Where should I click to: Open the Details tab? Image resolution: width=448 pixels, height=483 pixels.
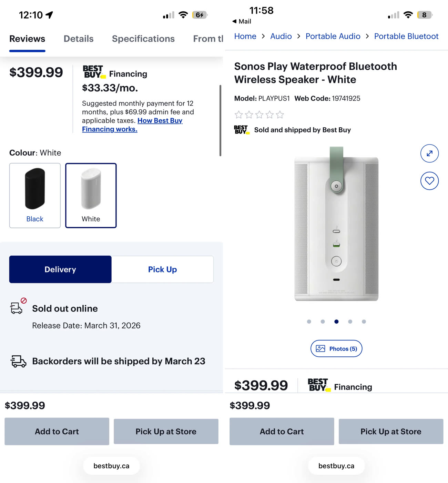pos(79,39)
